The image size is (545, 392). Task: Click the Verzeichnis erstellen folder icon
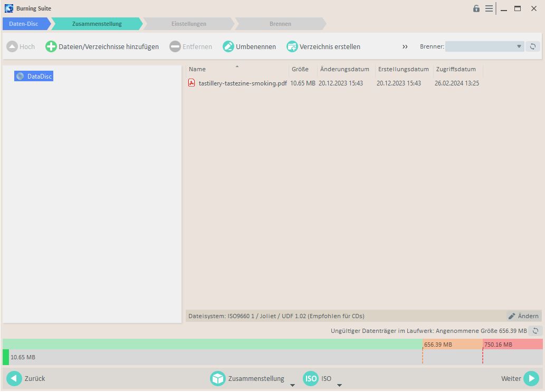292,46
